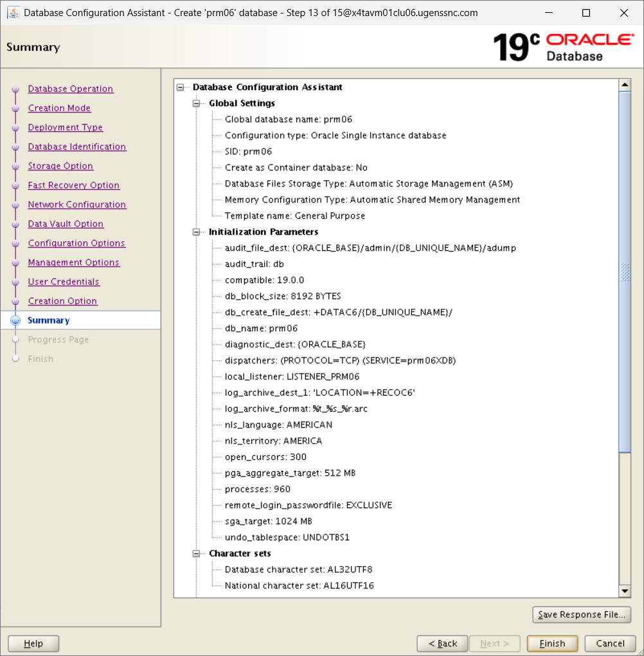Click Finish to create the database
The height and width of the screenshot is (656, 644).
553,643
